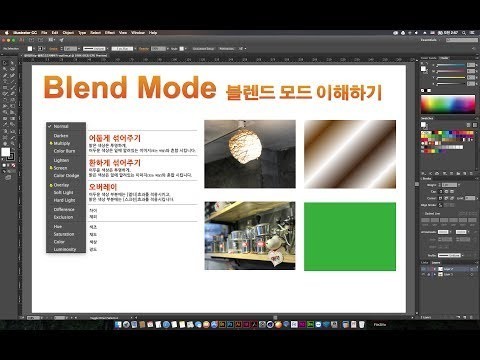The image size is (480, 360).
Task: Click the Finder icon in the Dock
Action: pos(118,324)
